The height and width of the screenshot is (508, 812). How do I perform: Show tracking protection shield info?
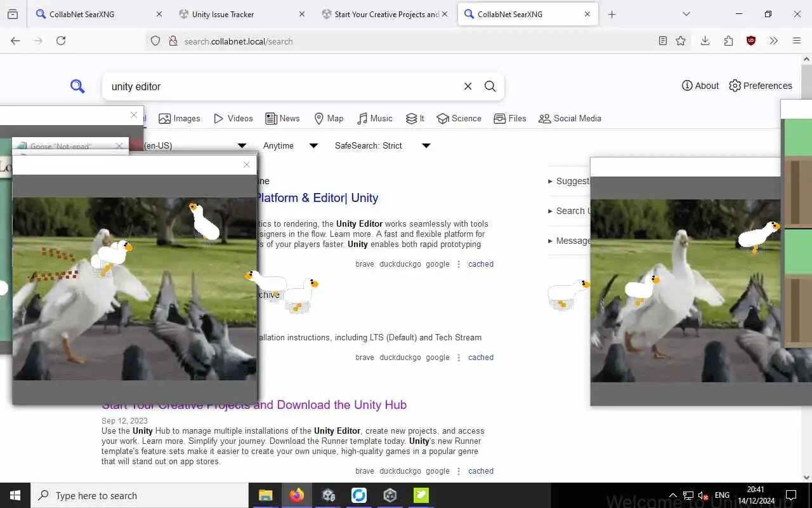[x=155, y=41]
